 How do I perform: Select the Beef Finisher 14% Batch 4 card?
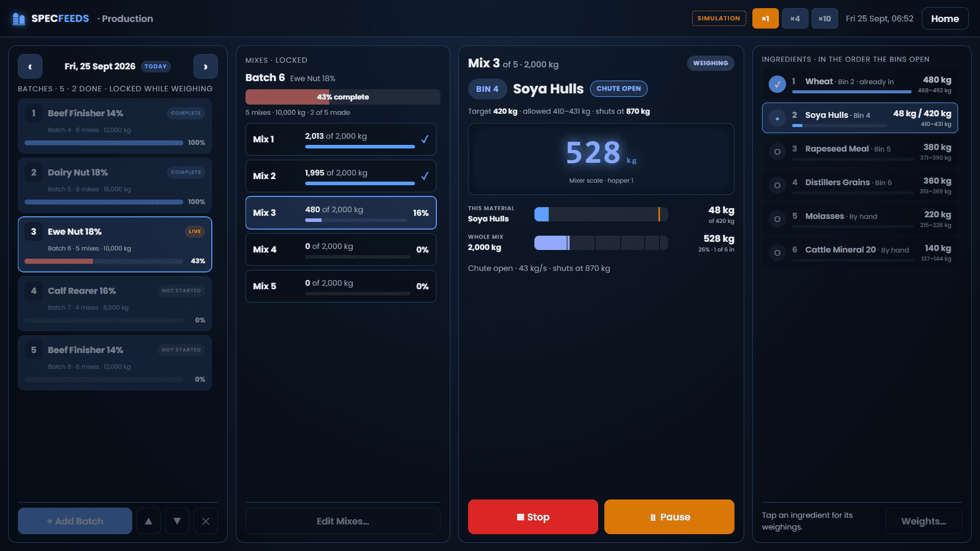pyautogui.click(x=115, y=127)
